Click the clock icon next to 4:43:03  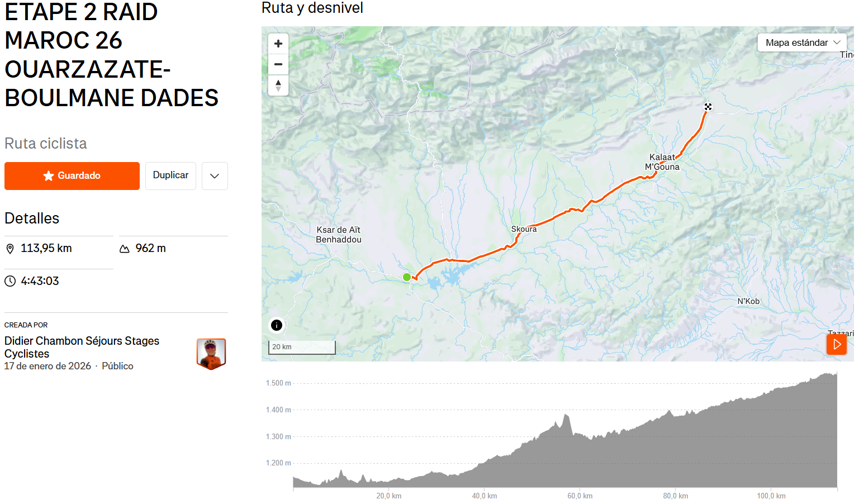(10, 281)
